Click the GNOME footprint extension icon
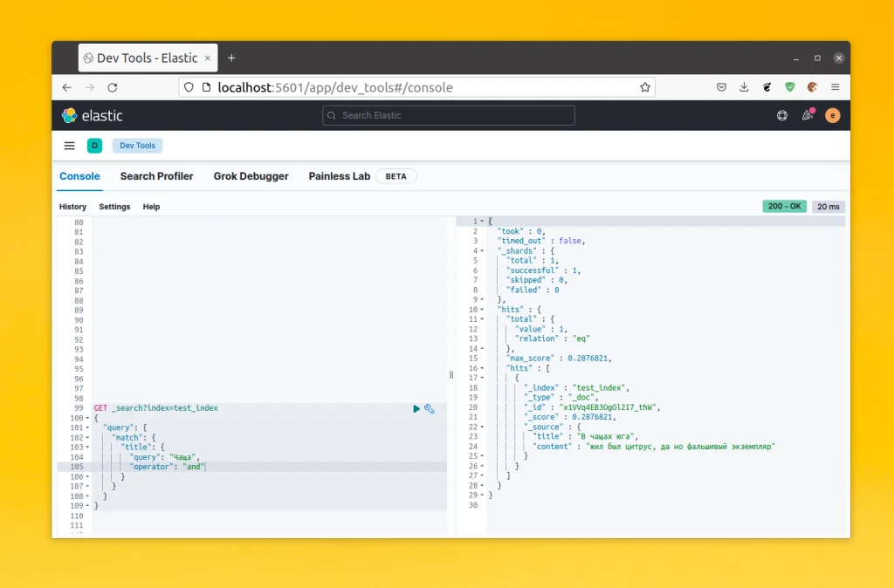 [767, 87]
